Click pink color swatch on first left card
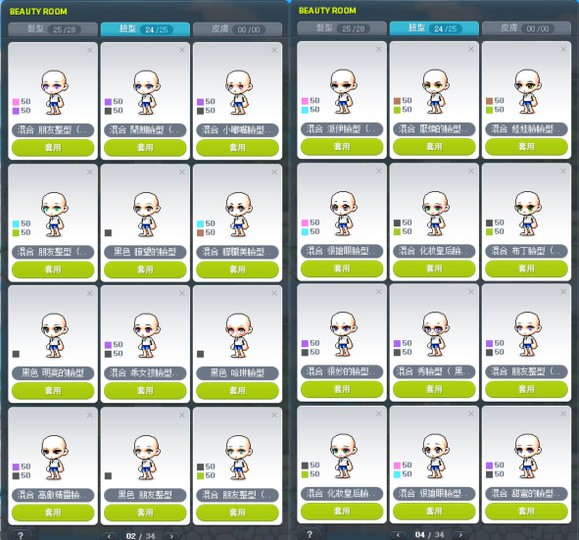Viewport: 579px width, 540px height. pos(16,102)
